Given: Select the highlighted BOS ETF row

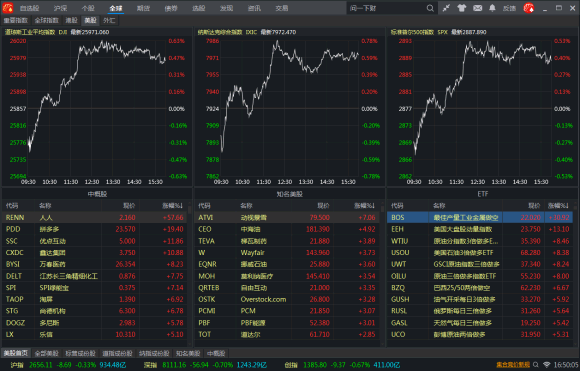Looking at the screenshot, I should coord(480,217).
